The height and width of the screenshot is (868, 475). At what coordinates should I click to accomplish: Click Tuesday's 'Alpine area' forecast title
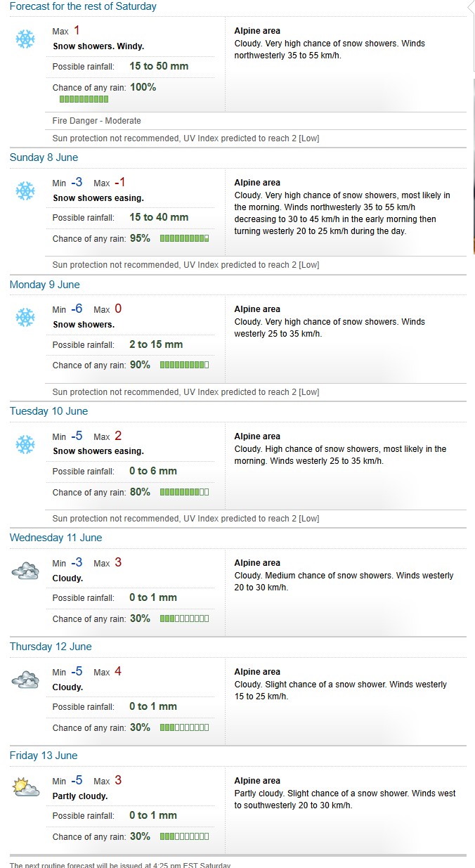[257, 436]
